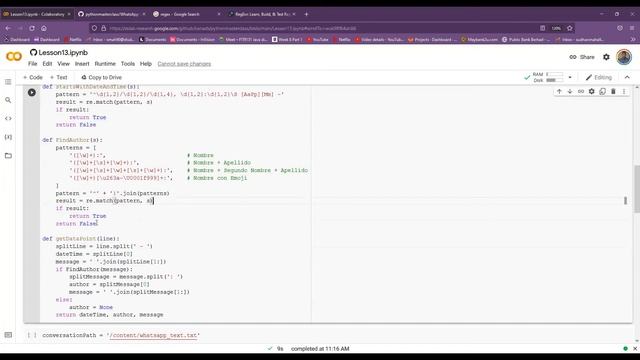
Task: Open the Maybank2u.com bookmark
Action: (479, 40)
